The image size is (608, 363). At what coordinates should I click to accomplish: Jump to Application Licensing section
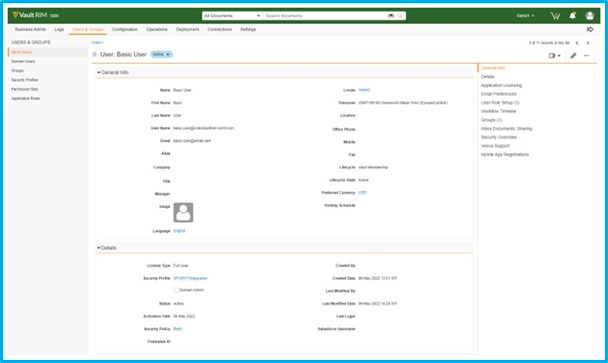tap(501, 85)
